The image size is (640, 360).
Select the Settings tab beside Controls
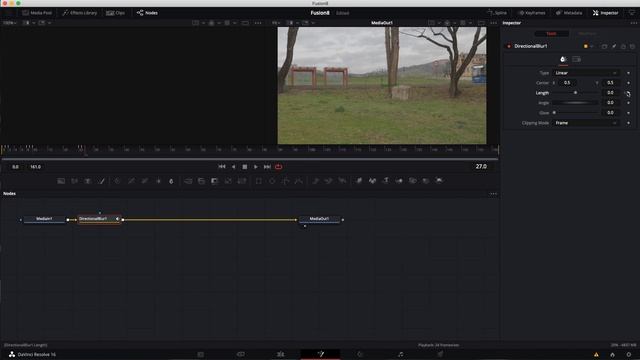[x=576, y=60]
